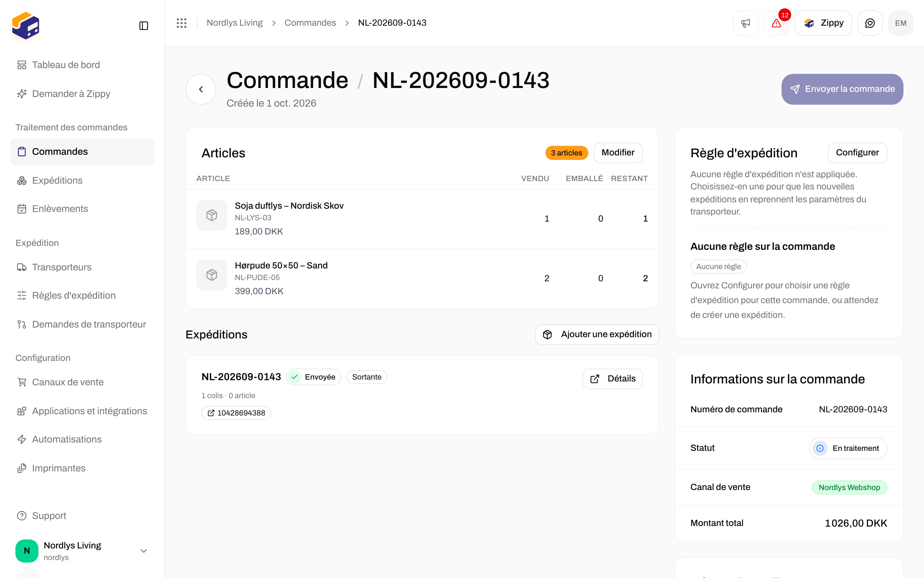The height and width of the screenshot is (578, 924).
Task: Open the Zippy assistant button
Action: [823, 23]
